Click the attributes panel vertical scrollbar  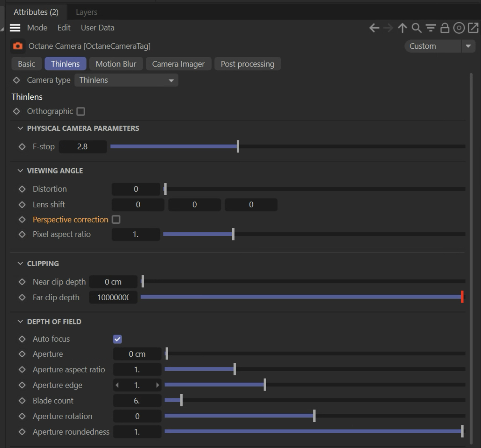(471, 259)
